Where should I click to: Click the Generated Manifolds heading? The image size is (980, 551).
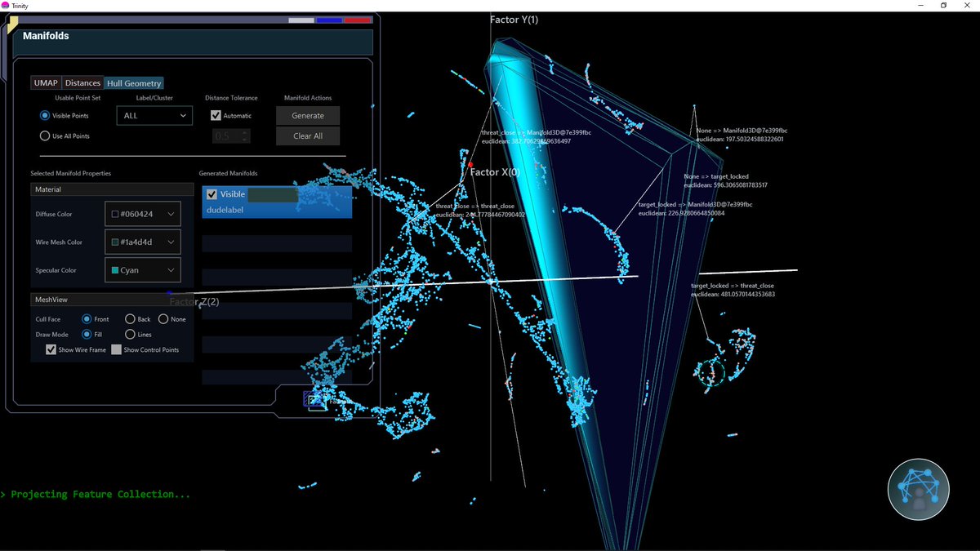[229, 174]
